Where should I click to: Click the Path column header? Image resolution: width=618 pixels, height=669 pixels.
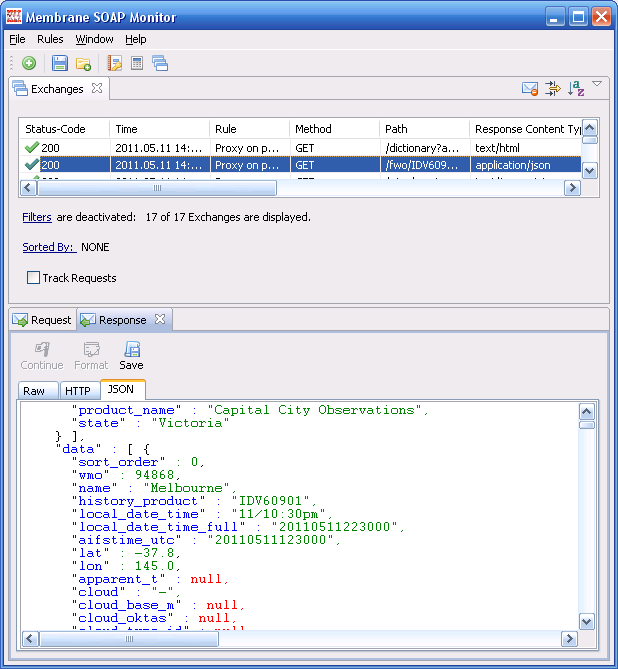tap(424, 129)
